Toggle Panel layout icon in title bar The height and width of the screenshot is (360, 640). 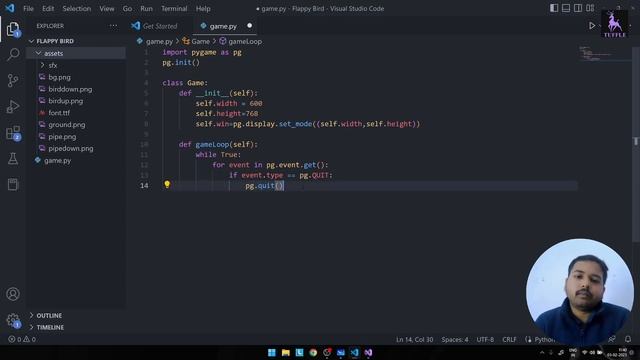[566, 8]
